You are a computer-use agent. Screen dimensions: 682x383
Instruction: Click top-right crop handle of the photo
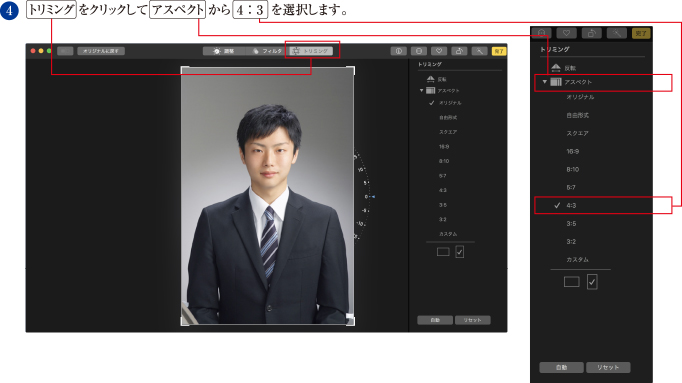tap(351, 70)
